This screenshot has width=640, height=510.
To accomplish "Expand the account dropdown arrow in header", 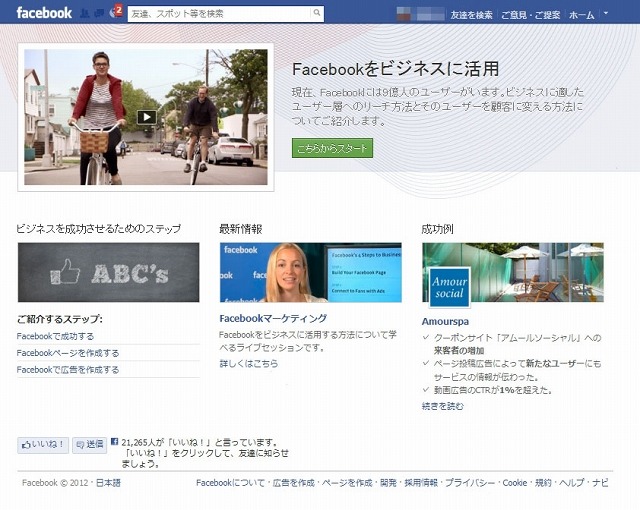I will (x=606, y=13).
